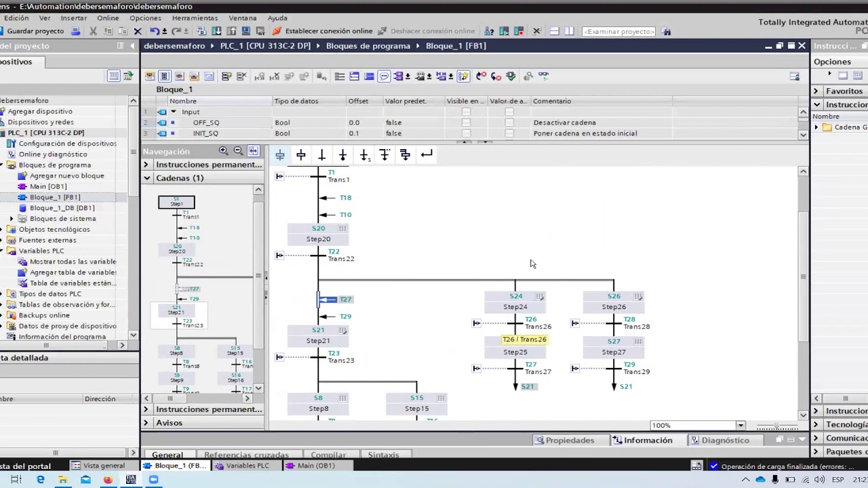This screenshot has width=868, height=488.
Task: Zoom in the Navegación panel
Action: (x=223, y=151)
